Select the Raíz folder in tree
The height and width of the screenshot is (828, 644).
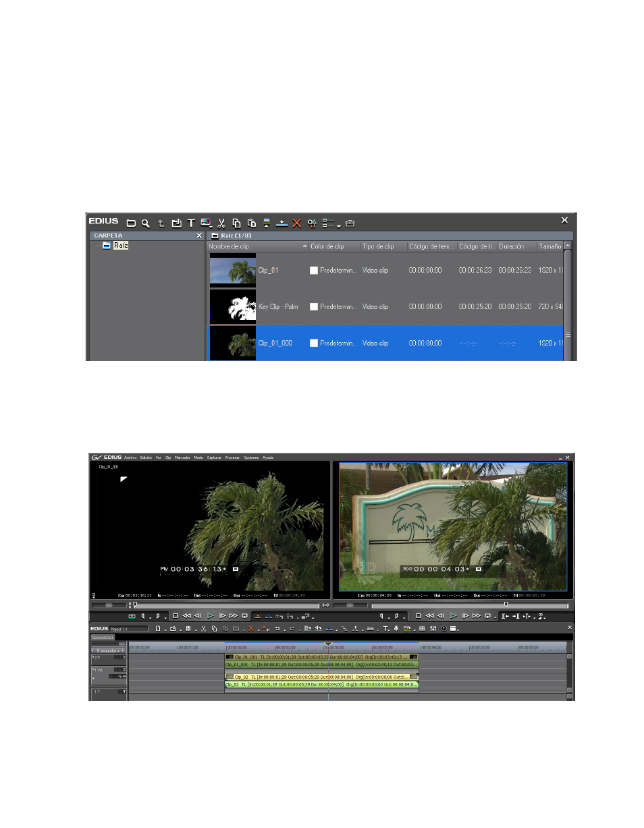point(120,246)
